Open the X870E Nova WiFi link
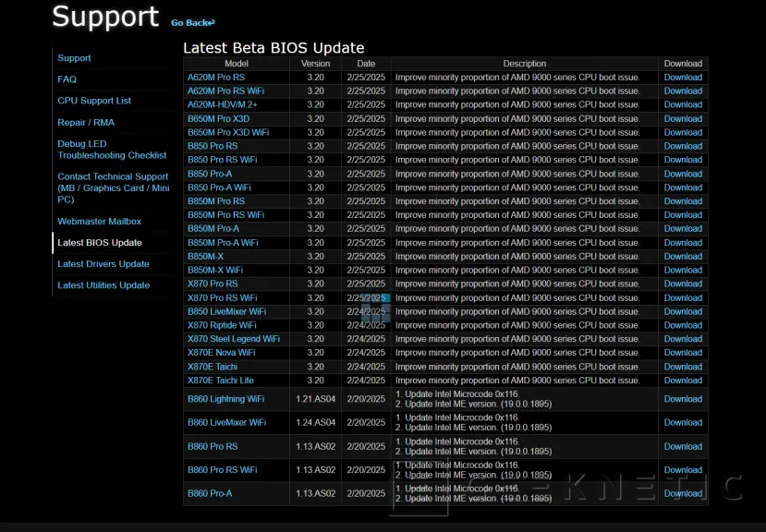 click(x=222, y=353)
